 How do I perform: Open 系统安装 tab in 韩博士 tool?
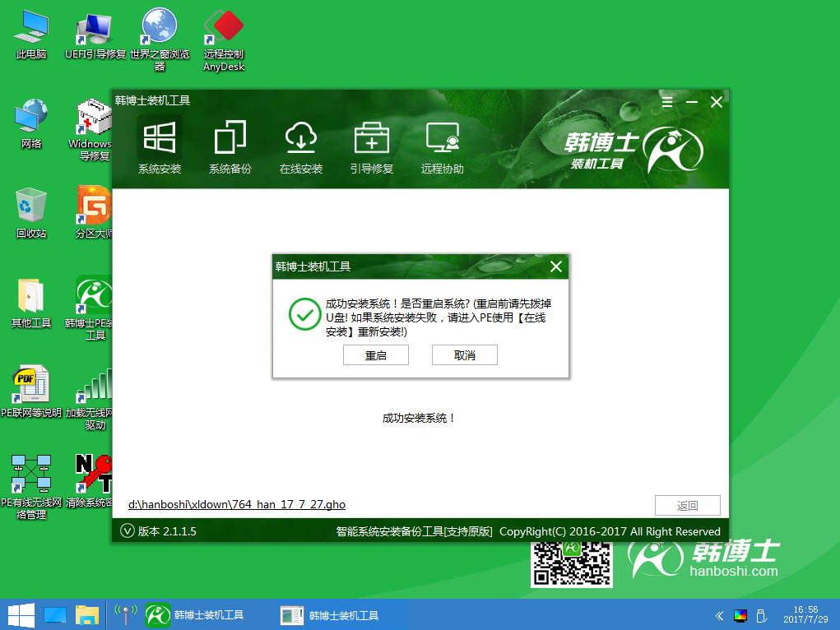160,146
